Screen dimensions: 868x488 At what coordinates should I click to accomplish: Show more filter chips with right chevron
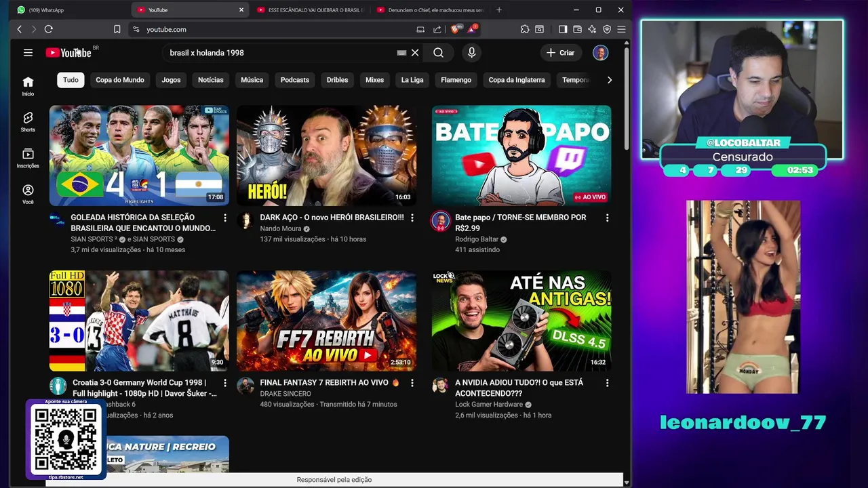tap(609, 80)
